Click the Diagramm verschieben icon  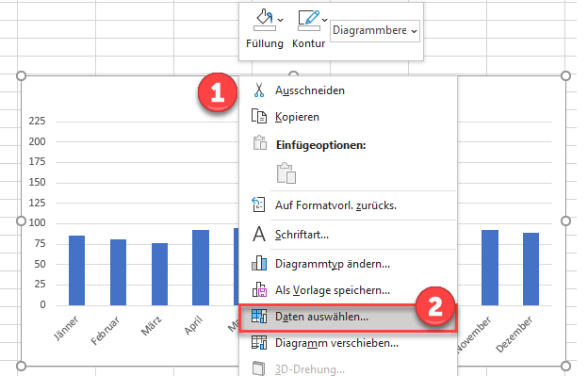click(x=259, y=343)
